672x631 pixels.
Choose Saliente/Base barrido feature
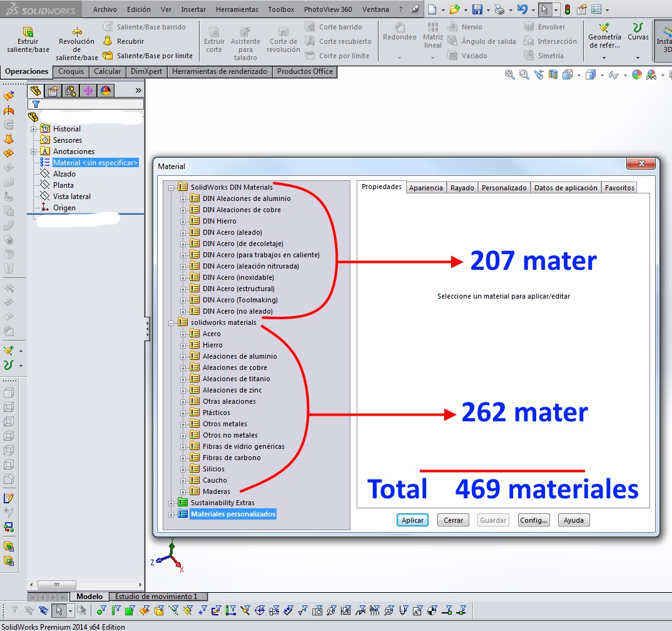[x=145, y=27]
